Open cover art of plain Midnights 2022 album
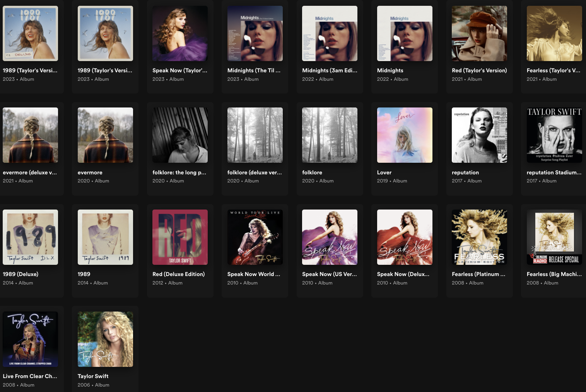This screenshot has height=392, width=586. click(405, 33)
